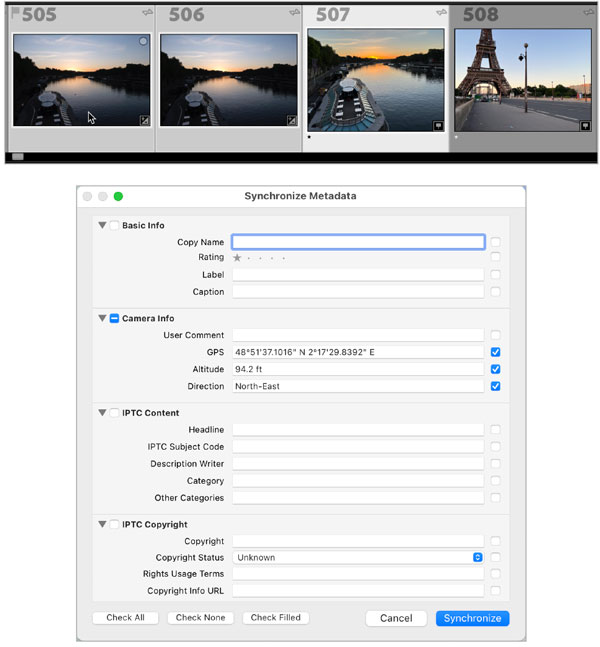Click the Direction field showing North-East
Screen dimensions: 600x647
click(x=358, y=386)
